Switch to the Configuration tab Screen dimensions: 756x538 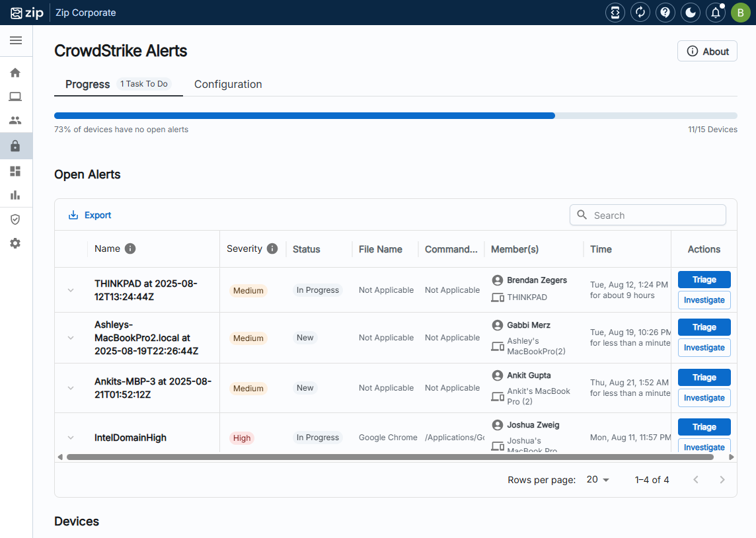[x=228, y=85]
